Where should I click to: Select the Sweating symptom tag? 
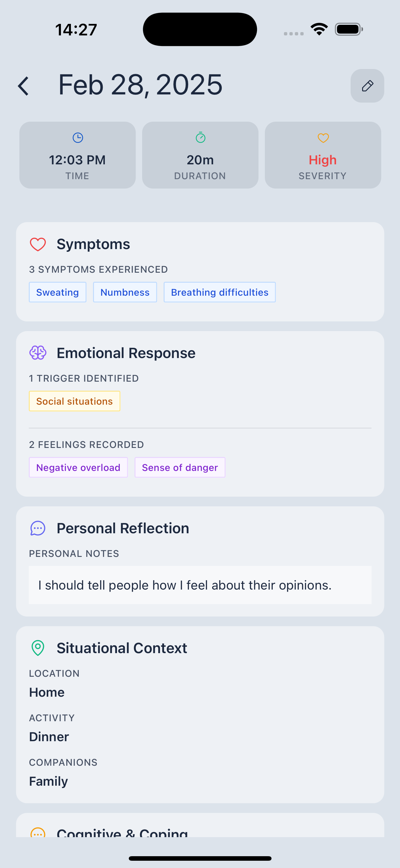[58, 292]
